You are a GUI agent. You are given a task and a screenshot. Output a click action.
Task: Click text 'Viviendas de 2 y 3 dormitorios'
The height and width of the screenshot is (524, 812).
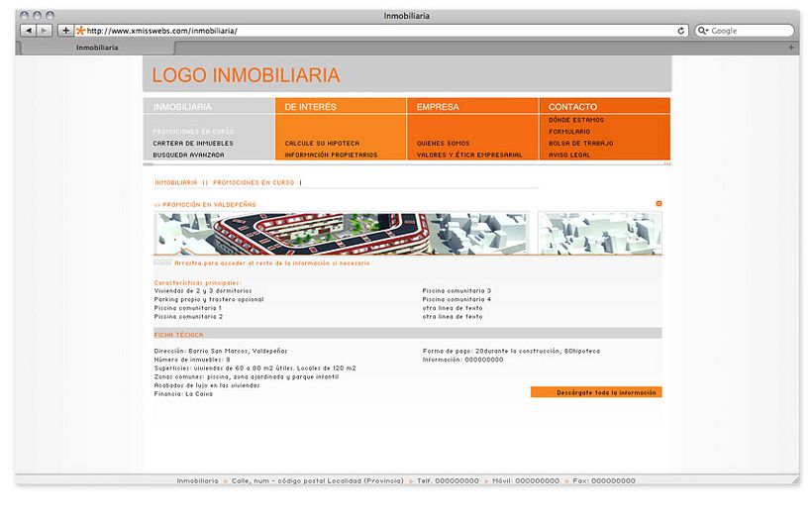pos(203,291)
